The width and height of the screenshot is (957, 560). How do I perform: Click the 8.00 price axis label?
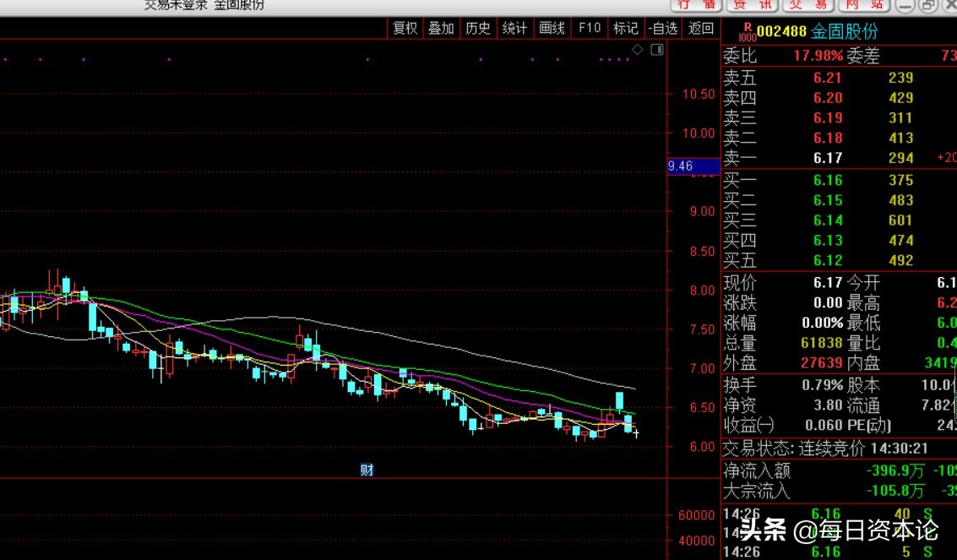[x=702, y=291]
